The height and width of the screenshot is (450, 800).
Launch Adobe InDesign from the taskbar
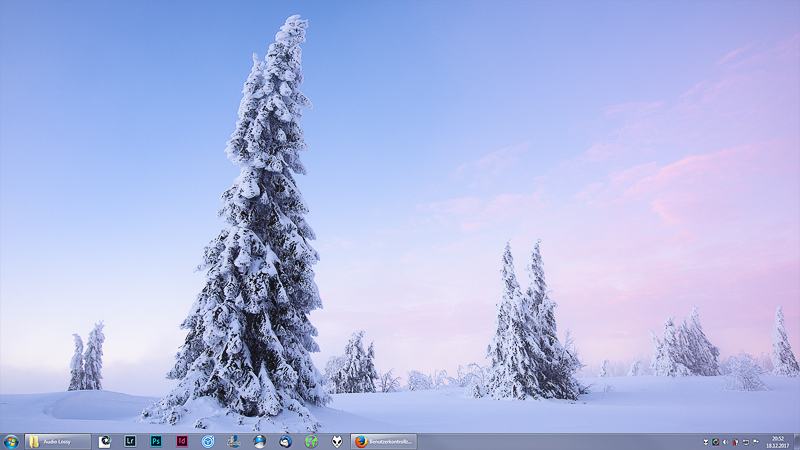point(182,441)
